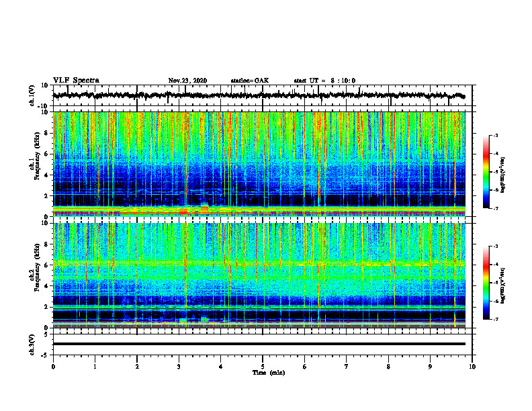The height and width of the screenshot is (411, 532).
Task: Click the 4 kHz tick label on ch.2 axis
Action: coord(47,286)
